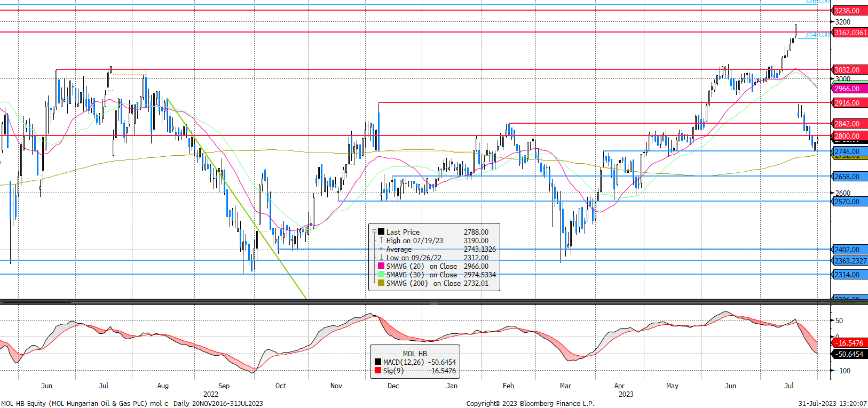This screenshot has width=868, height=408.
Task: Click the Aug month axis label
Action: click(x=163, y=386)
